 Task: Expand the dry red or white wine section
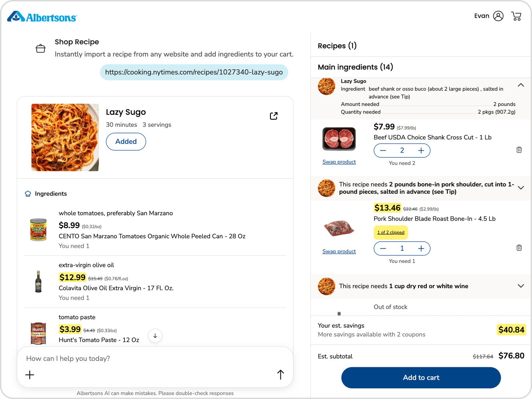(521, 286)
